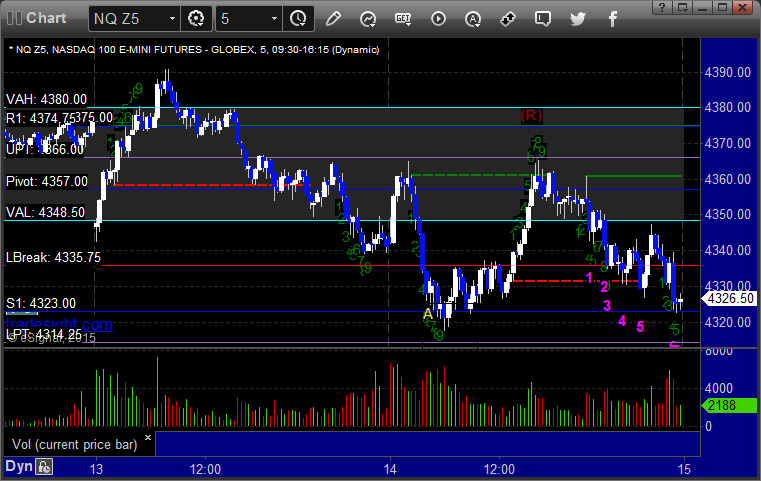
Task: Click the red (R) marker on chart
Action: pos(531,116)
